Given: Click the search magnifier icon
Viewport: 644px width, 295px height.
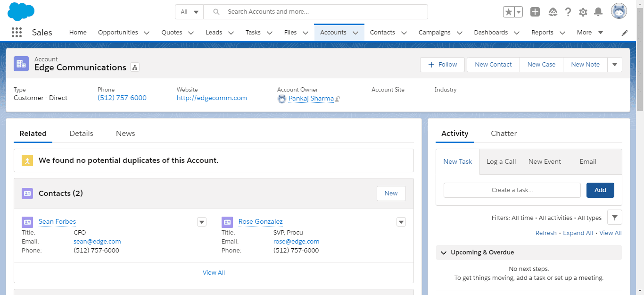Looking at the screenshot, I should click(x=216, y=12).
